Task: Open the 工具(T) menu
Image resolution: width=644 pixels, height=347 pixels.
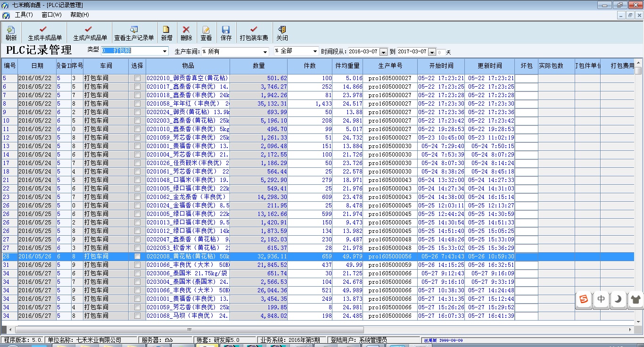Action: (x=24, y=15)
